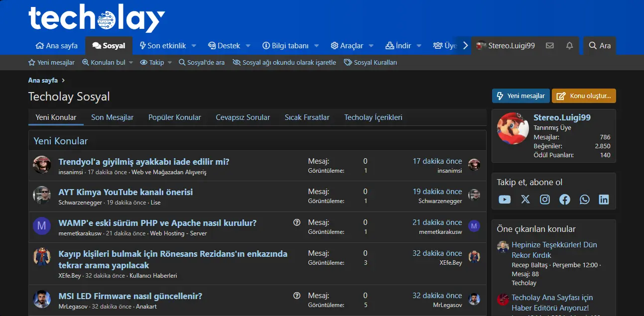The width and height of the screenshot is (644, 316).
Task: Open the Instagram follow icon
Action: tap(545, 200)
